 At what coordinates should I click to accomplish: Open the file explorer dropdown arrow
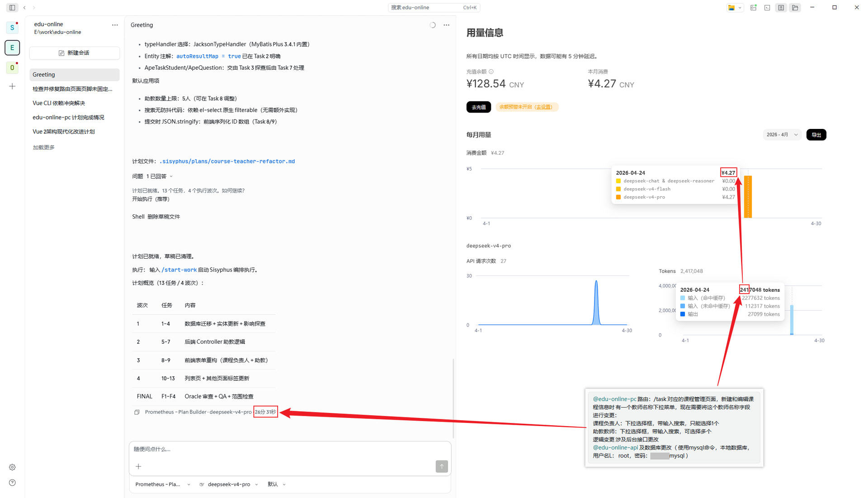tap(740, 8)
